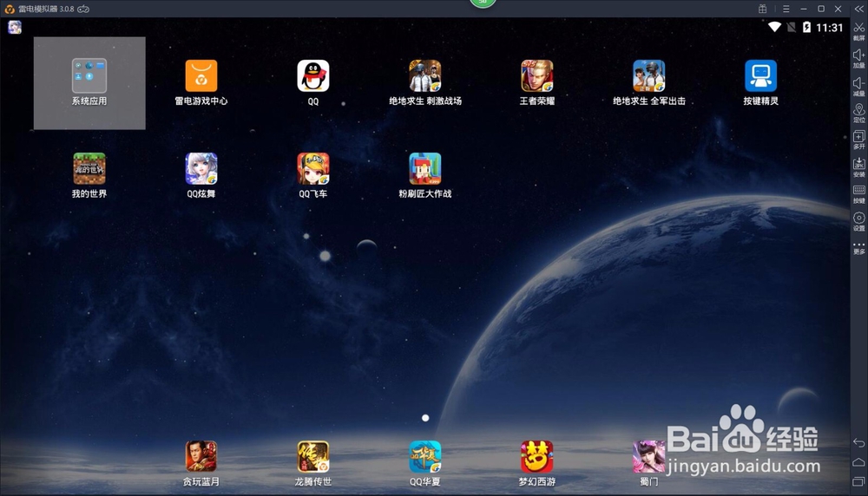Take a screenshot with 截屏 scissors
Viewport: 868px width, 496px height.
(x=858, y=31)
